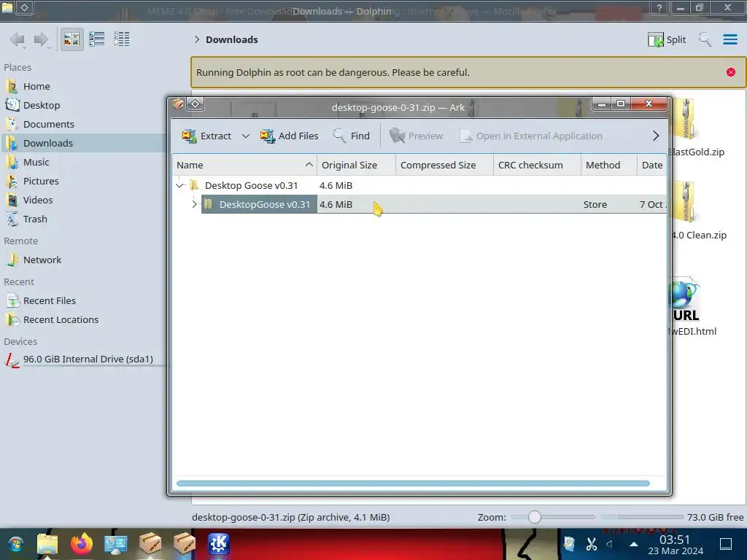The width and height of the screenshot is (747, 560).
Task: Click Downloads breadcrumb in Dolphin
Action: [x=231, y=39]
